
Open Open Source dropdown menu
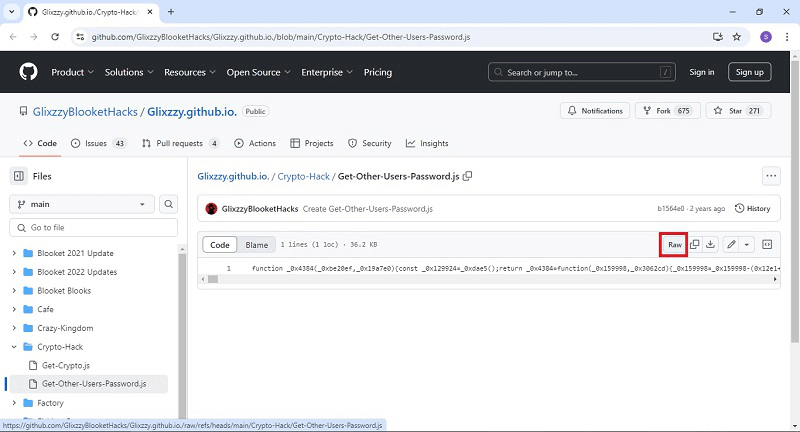coord(259,72)
